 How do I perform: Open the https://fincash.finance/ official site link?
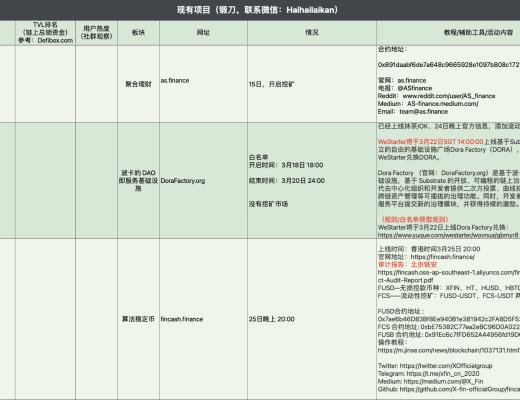(x=443, y=257)
